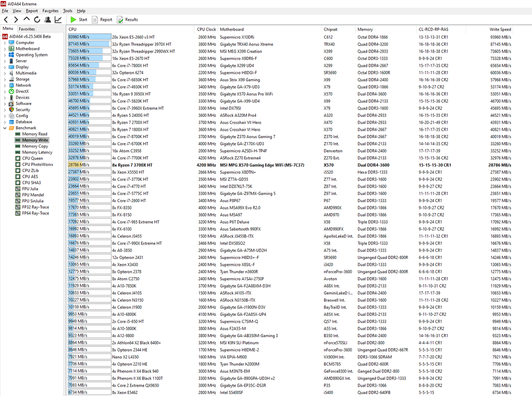Click the FP64 Ray-Trace benchmark icon
Image resolution: width=532 pixels, height=396 pixels.
click(x=18, y=214)
